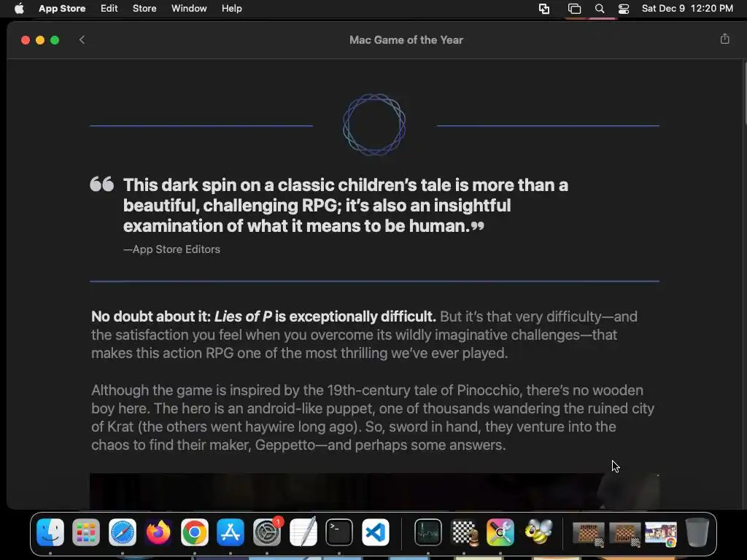Open the Chess app in dock
The width and height of the screenshot is (747, 560).
(465, 532)
